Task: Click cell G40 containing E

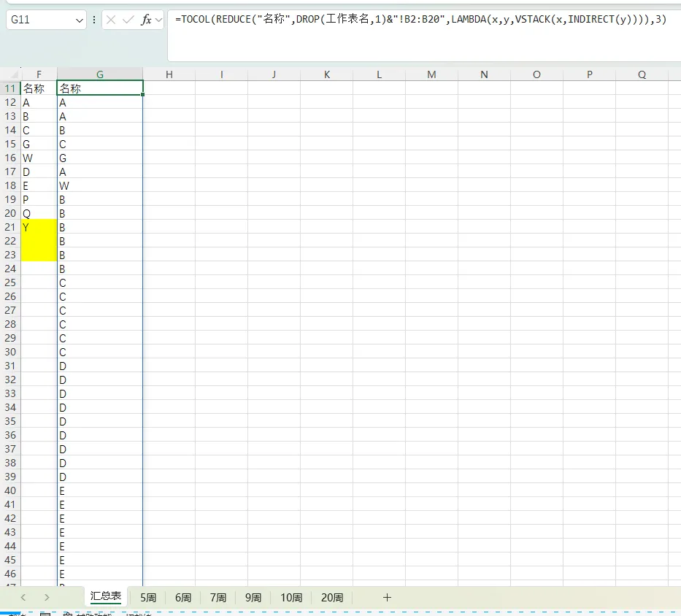Action: coord(100,490)
